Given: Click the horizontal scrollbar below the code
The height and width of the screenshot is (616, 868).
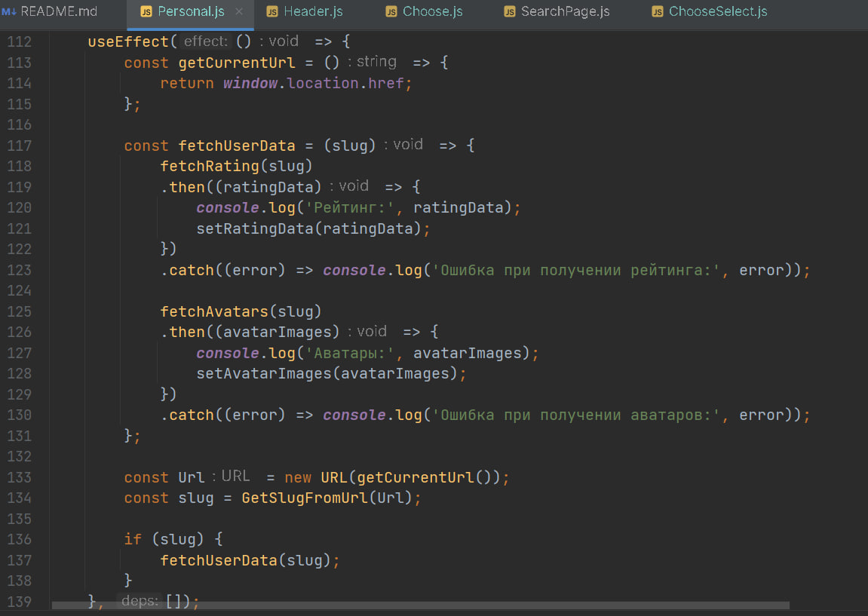Looking at the screenshot, I should pyautogui.click(x=421, y=605).
